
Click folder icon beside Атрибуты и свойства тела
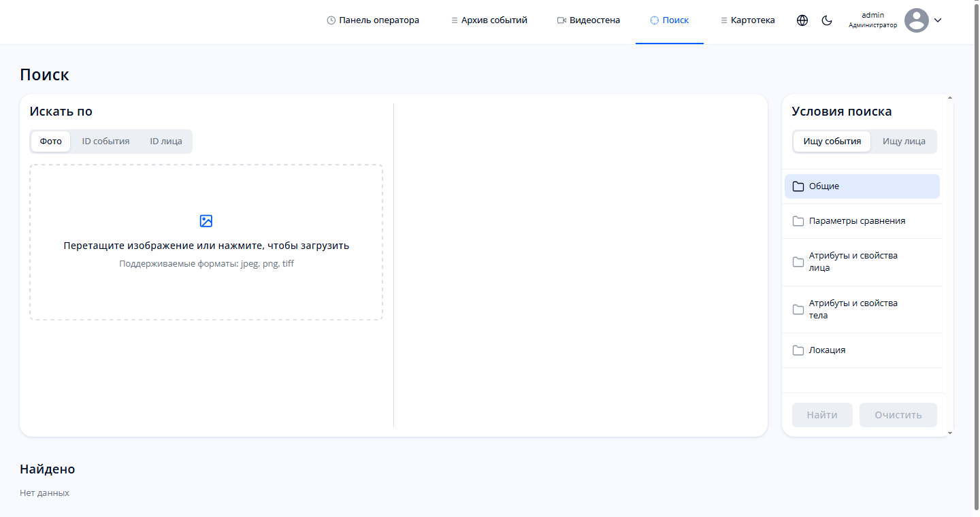coord(798,310)
